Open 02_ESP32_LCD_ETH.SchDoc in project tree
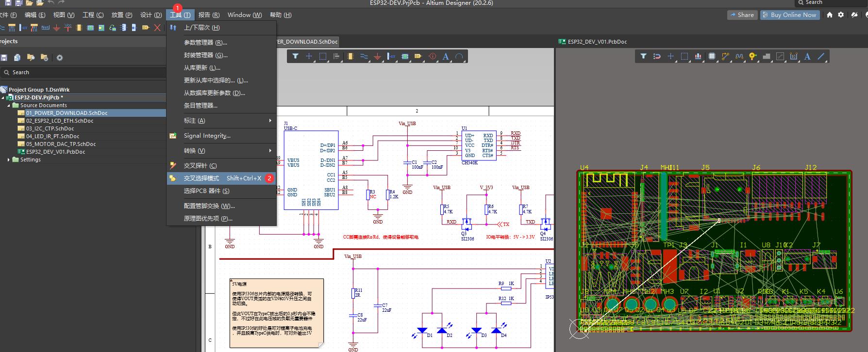 point(60,121)
